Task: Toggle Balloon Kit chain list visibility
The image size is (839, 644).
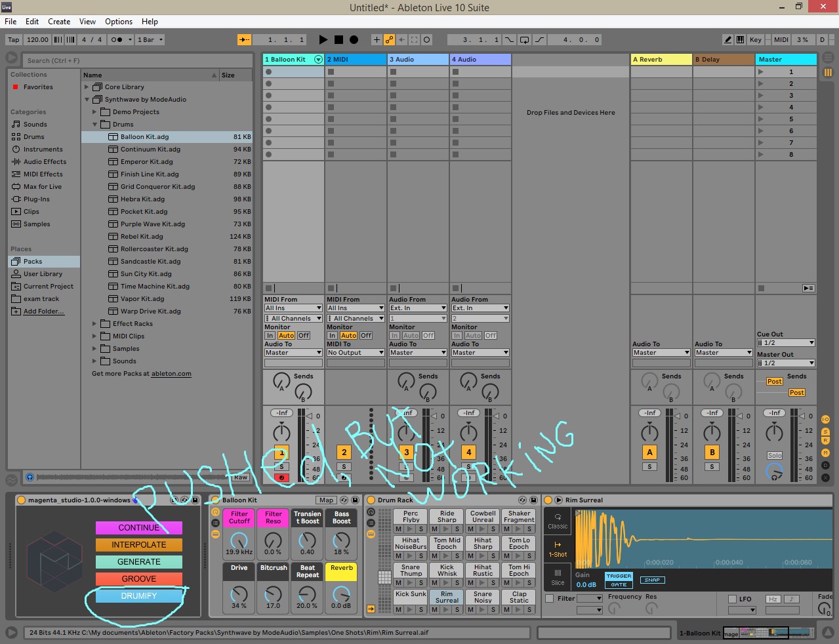Action: point(215,523)
